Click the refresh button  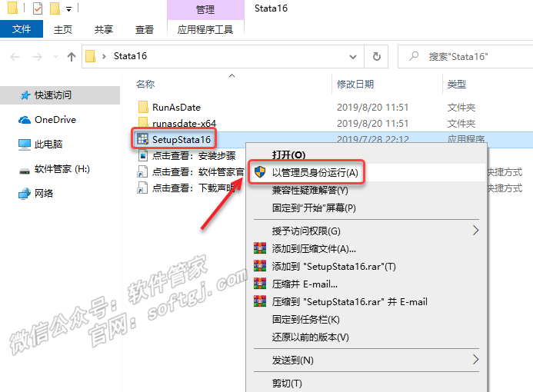pyautogui.click(x=376, y=56)
